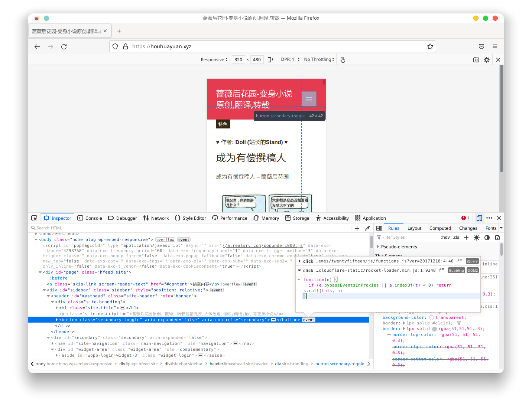Open the devtools meatball menu
The width and height of the screenshot is (532, 405).
[489, 218]
